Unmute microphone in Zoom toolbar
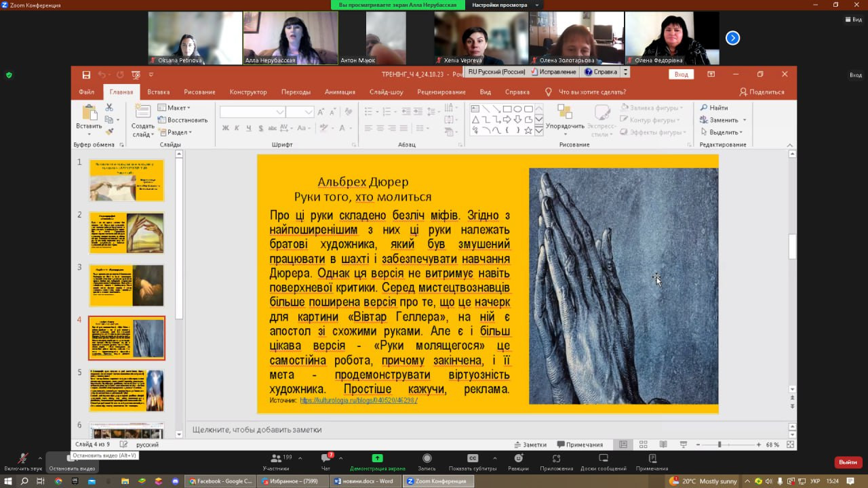Viewport: 868px width, 488px height. (x=22, y=459)
